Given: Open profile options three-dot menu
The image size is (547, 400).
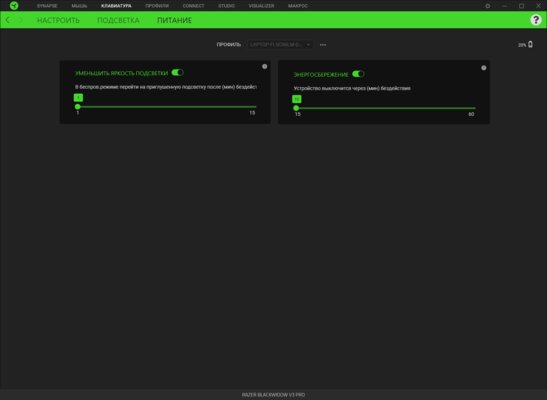Looking at the screenshot, I should pyautogui.click(x=323, y=45).
